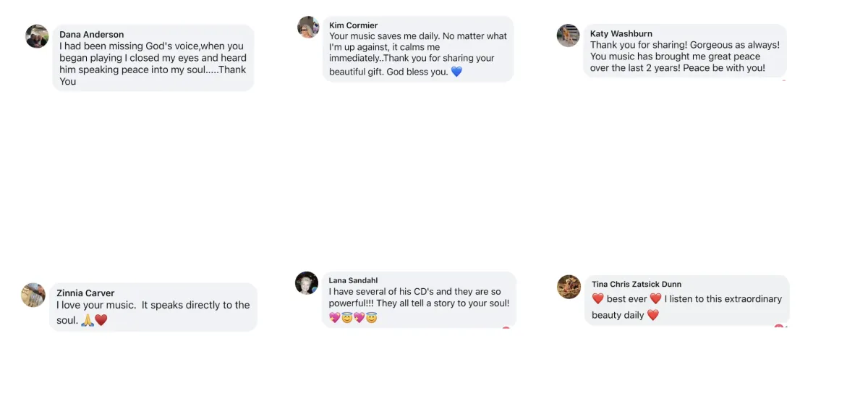The image size is (868, 407).
Task: Click the Zinnia Carver name link
Action: click(85, 293)
